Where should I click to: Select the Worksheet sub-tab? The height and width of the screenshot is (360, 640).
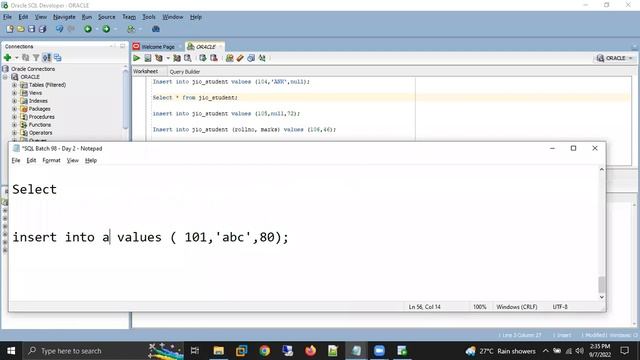tap(145, 71)
